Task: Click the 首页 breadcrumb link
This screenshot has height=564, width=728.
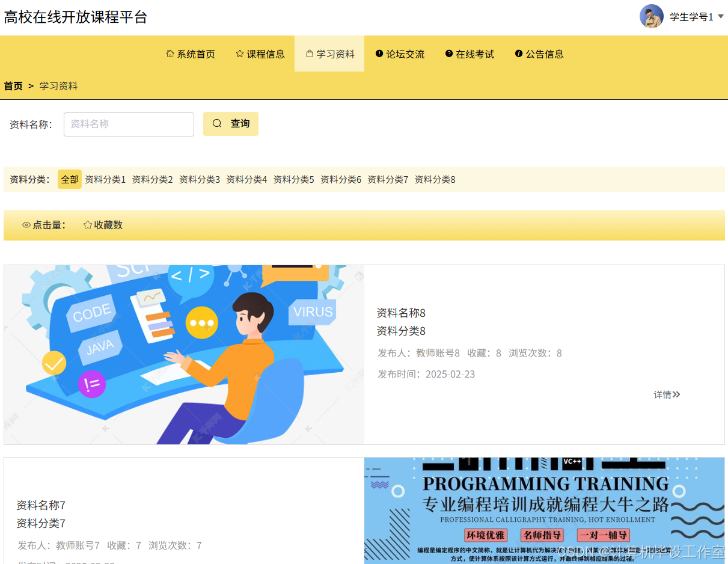Action: pyautogui.click(x=13, y=86)
